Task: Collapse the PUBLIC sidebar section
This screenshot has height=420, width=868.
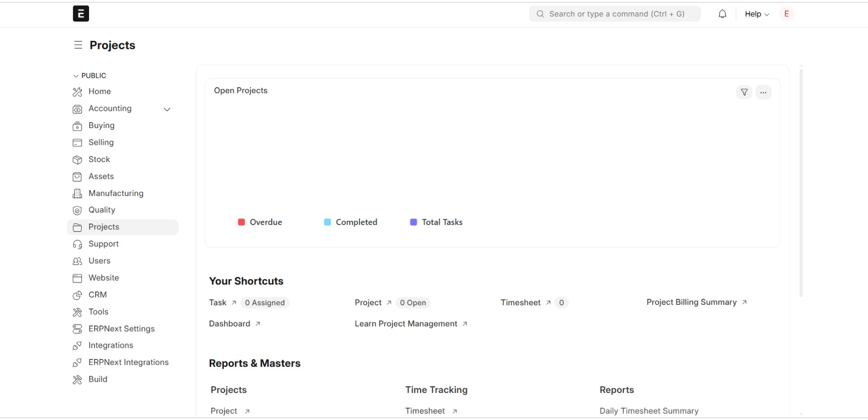Action: [x=90, y=76]
